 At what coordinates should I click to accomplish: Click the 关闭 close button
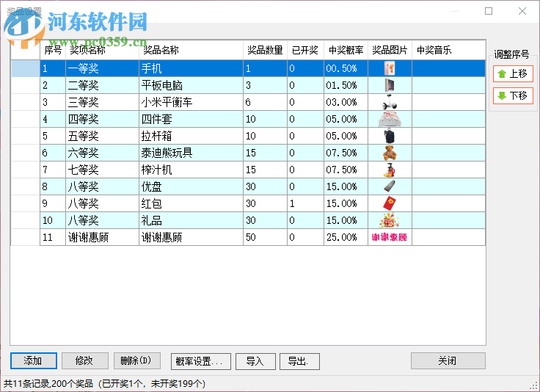[x=448, y=360]
